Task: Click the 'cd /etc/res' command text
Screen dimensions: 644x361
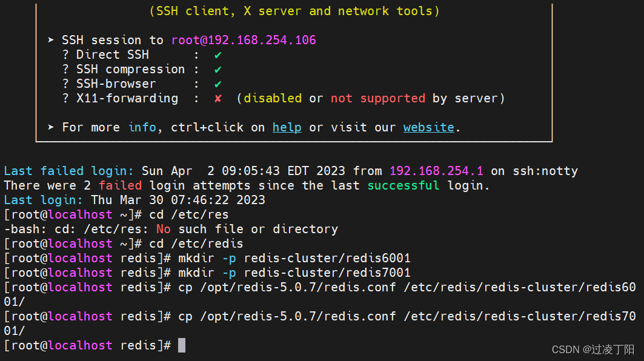Action: click(x=189, y=214)
